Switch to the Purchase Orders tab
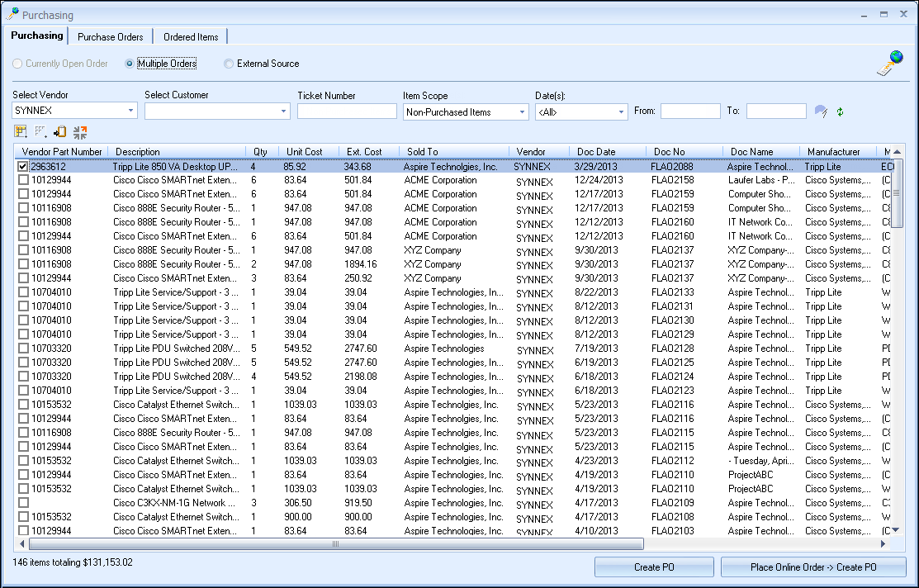The image size is (919, 588). click(x=110, y=36)
